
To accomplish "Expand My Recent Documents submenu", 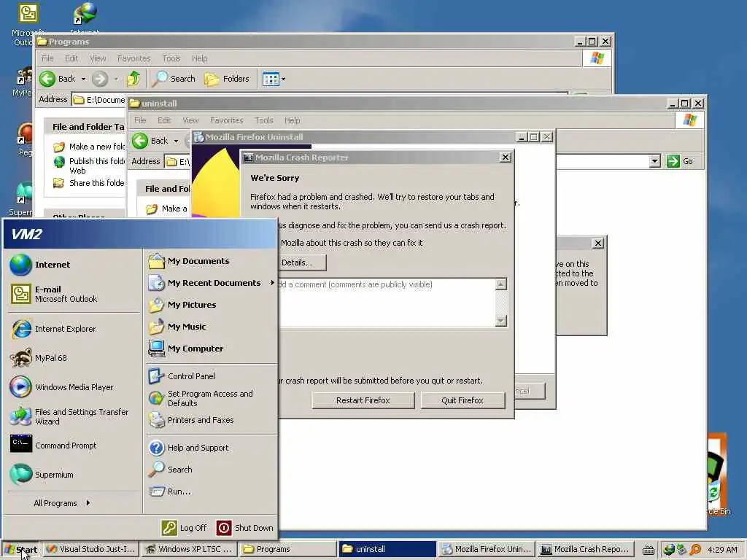I will [212, 283].
